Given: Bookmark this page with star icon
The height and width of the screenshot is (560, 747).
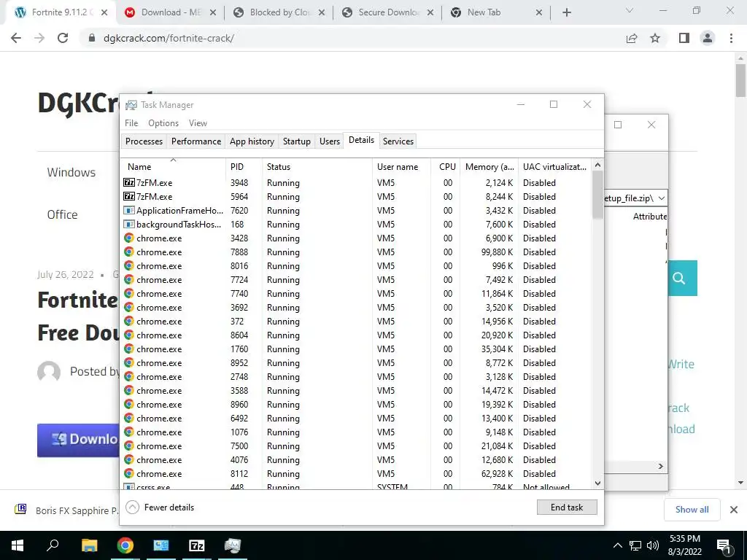Looking at the screenshot, I should pos(655,38).
